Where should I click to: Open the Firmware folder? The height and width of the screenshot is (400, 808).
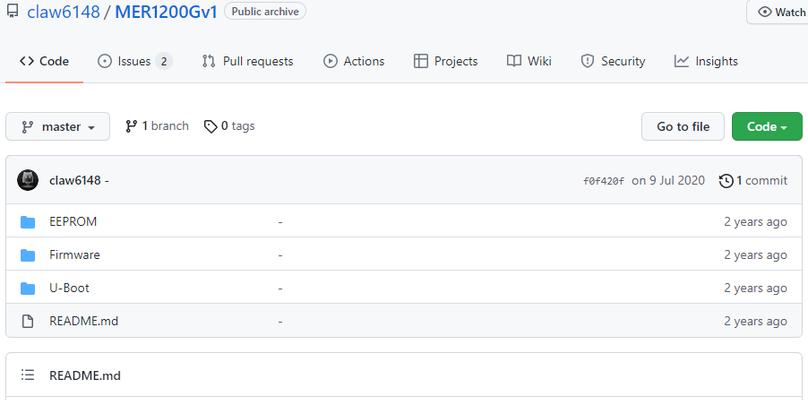(x=75, y=255)
